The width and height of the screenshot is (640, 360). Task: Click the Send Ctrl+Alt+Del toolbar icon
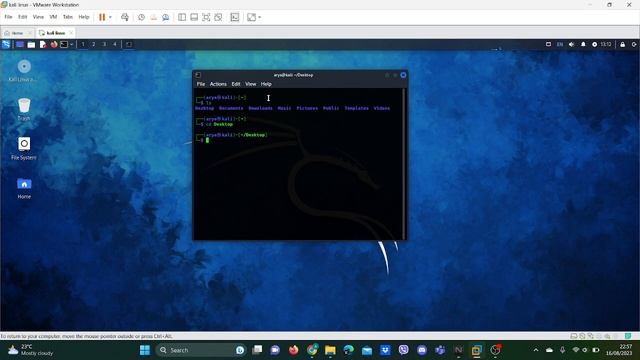click(125, 17)
